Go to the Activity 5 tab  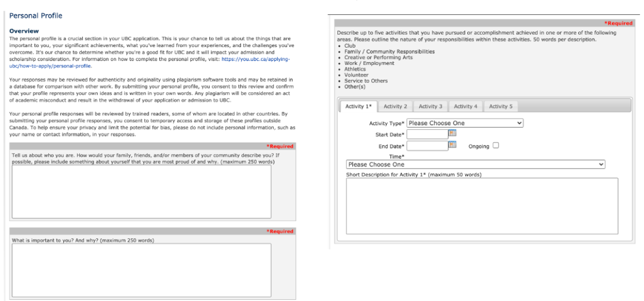[501, 106]
